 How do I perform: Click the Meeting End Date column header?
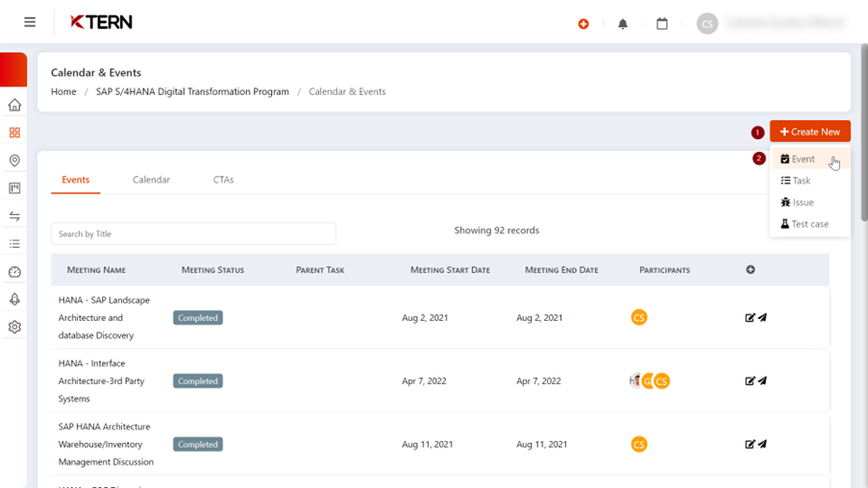[x=561, y=270]
